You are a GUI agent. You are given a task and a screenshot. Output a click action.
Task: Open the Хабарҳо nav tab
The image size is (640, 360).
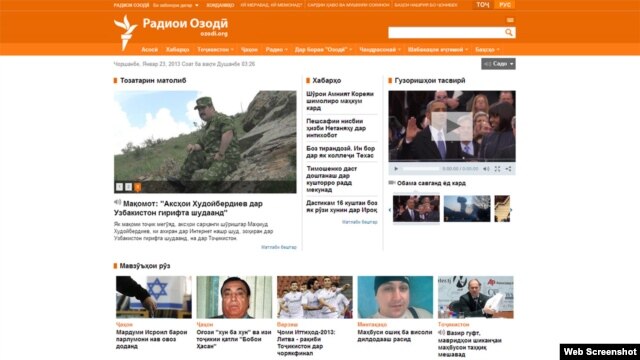(178, 49)
